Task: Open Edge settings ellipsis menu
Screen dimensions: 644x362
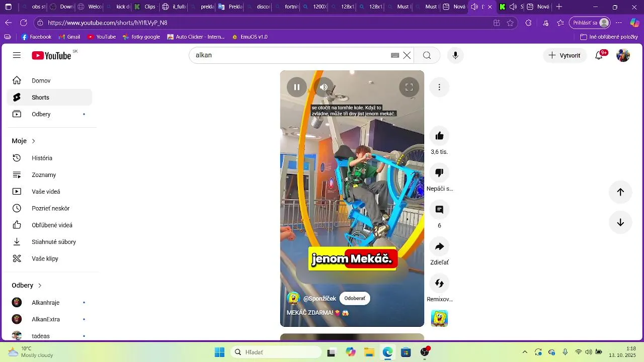Action: [619, 23]
